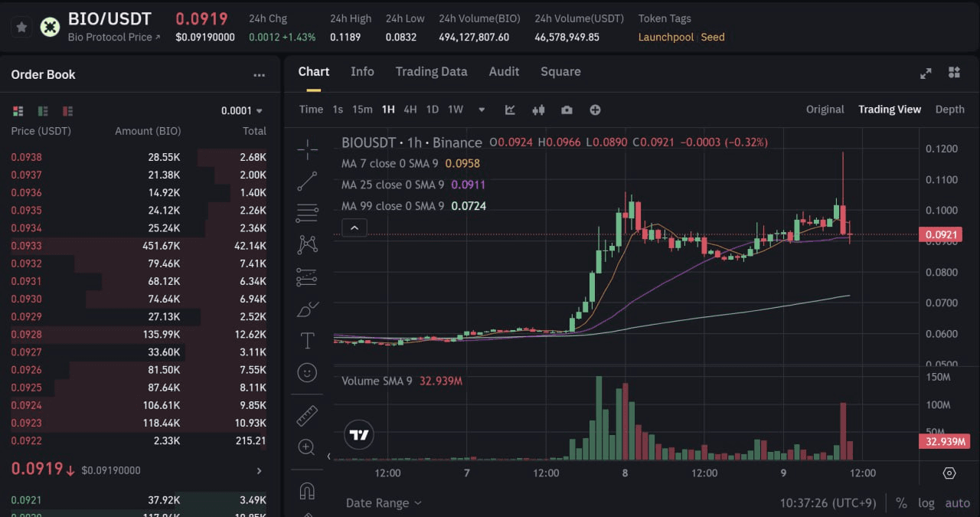The height and width of the screenshot is (517, 980).
Task: Switch to Original chart view
Action: pyautogui.click(x=825, y=110)
